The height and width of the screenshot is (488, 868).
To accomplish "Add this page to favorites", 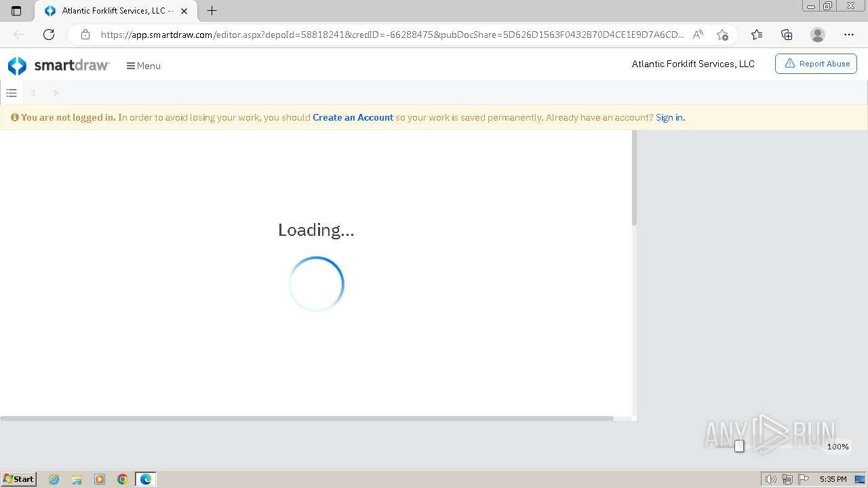I will 722,35.
